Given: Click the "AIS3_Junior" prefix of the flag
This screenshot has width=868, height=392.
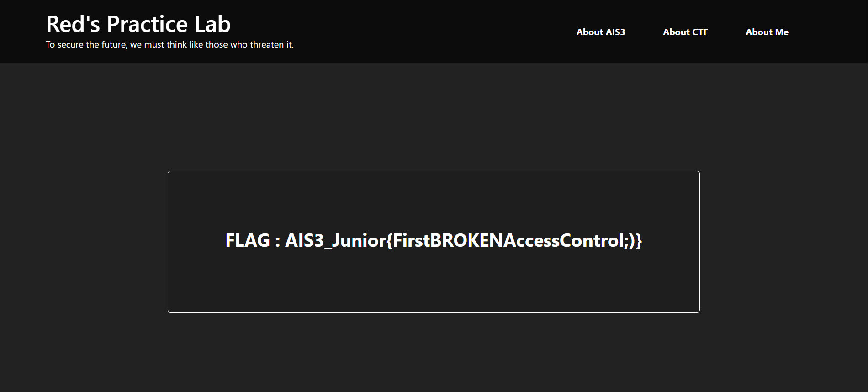Looking at the screenshot, I should pos(335,241).
